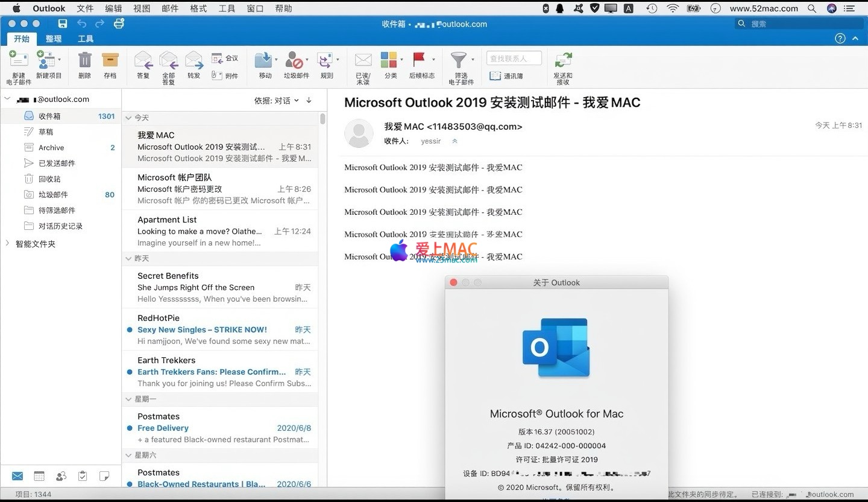Toggle Read/Unread (已读/未读) envelope button

(363, 61)
